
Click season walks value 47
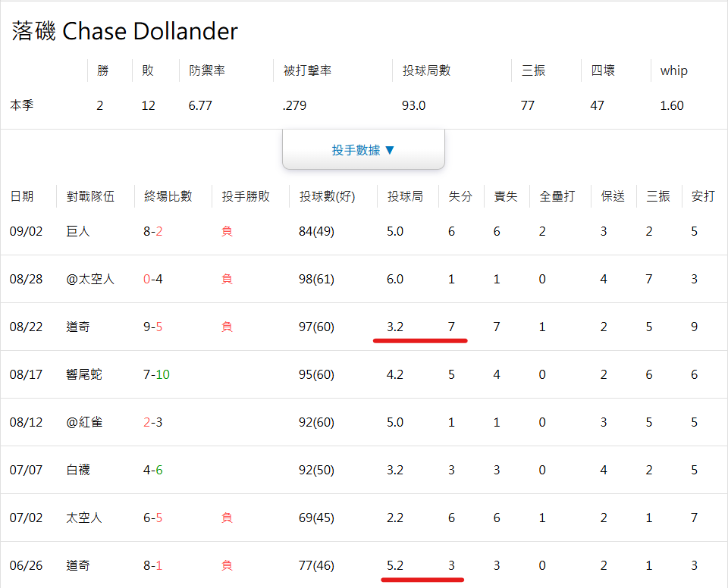(x=597, y=105)
